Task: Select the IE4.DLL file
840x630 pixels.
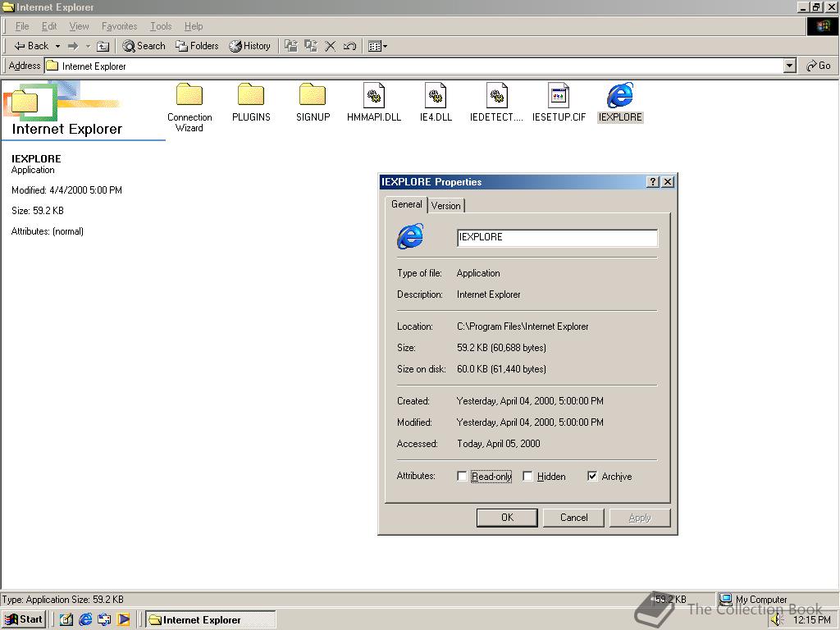Action: pyautogui.click(x=436, y=103)
